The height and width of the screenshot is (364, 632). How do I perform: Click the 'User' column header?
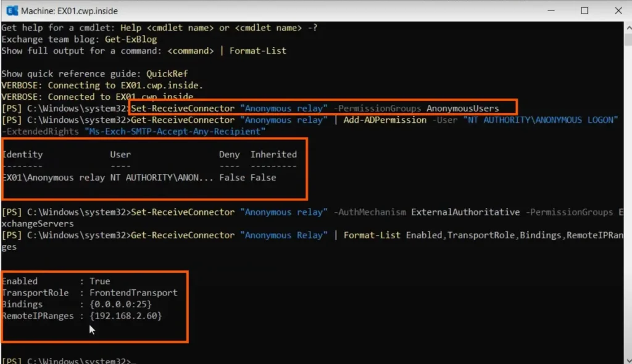coord(120,154)
